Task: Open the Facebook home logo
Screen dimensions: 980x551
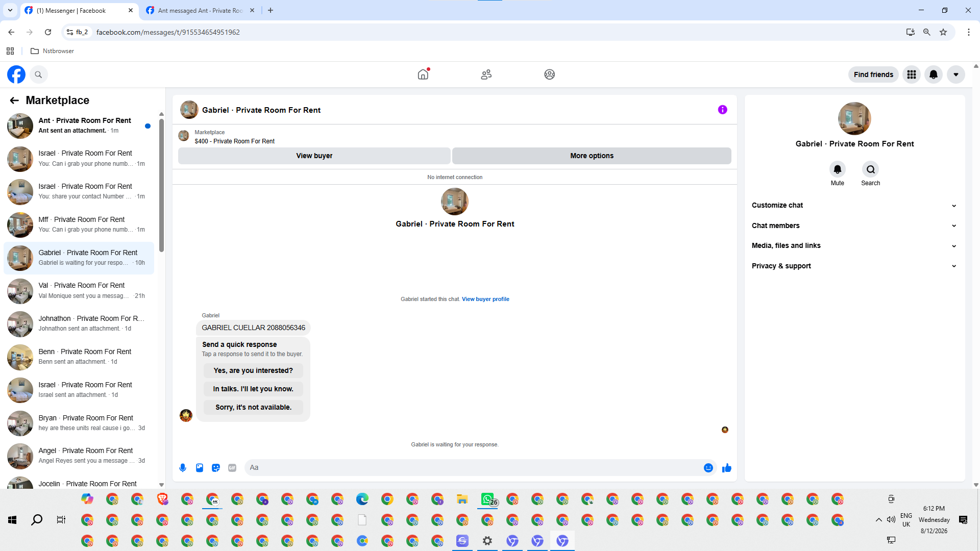Action: click(x=16, y=74)
